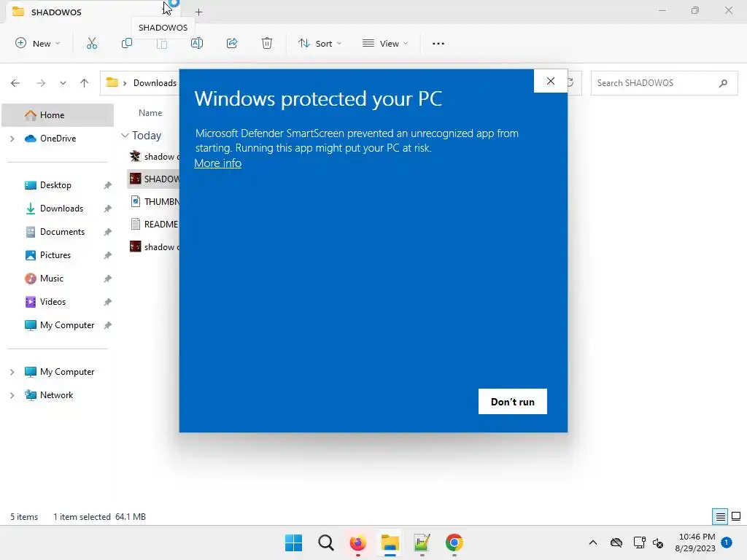747x560 pixels.
Task: Open pinned Videos folder
Action: coord(53,301)
